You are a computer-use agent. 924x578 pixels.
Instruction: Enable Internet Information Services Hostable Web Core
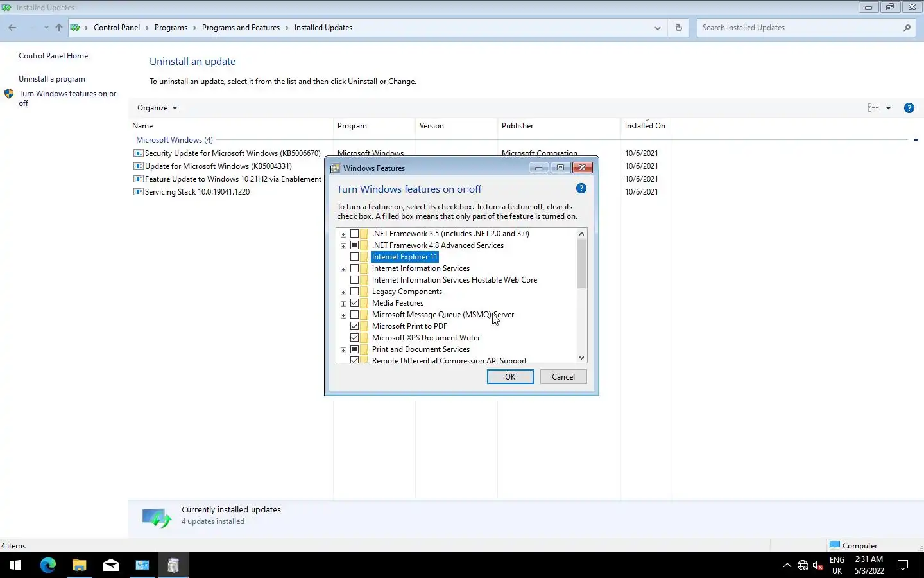pyautogui.click(x=354, y=280)
